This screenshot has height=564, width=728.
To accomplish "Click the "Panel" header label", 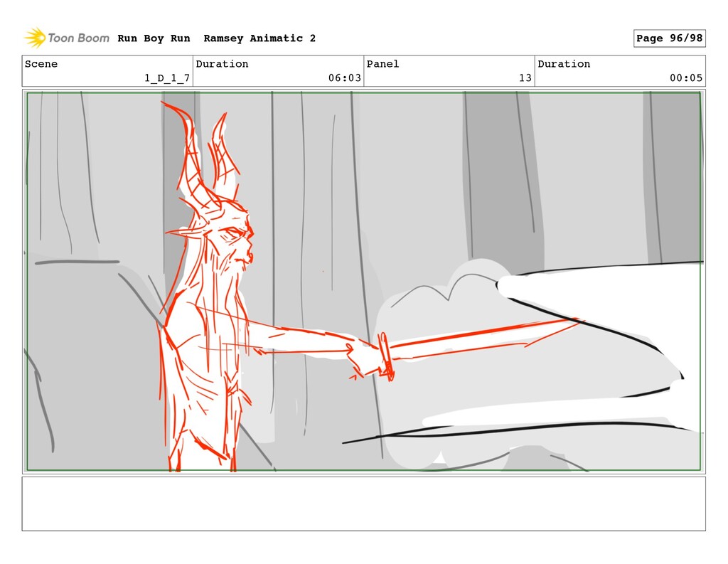I will tap(382, 64).
